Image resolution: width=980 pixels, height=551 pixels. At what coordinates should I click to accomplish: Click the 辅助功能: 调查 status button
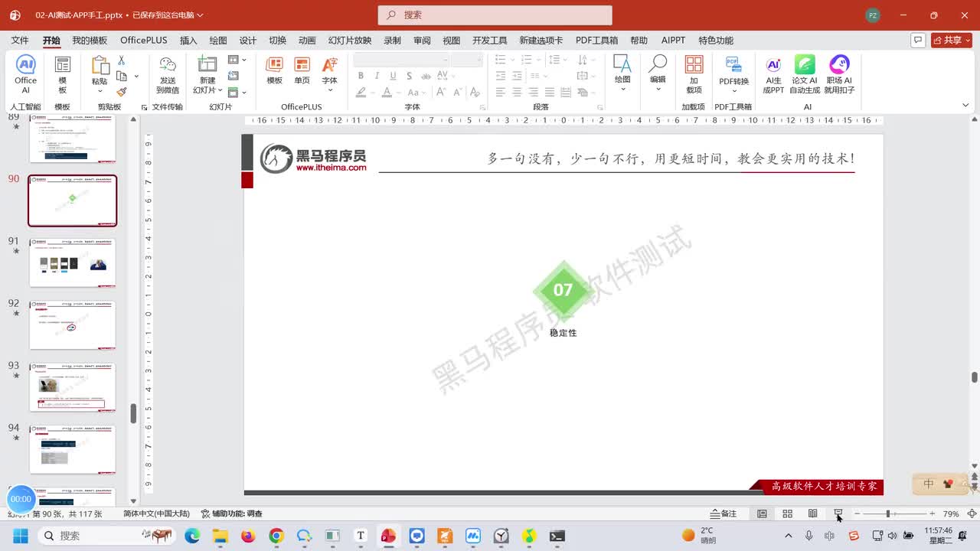tap(232, 514)
